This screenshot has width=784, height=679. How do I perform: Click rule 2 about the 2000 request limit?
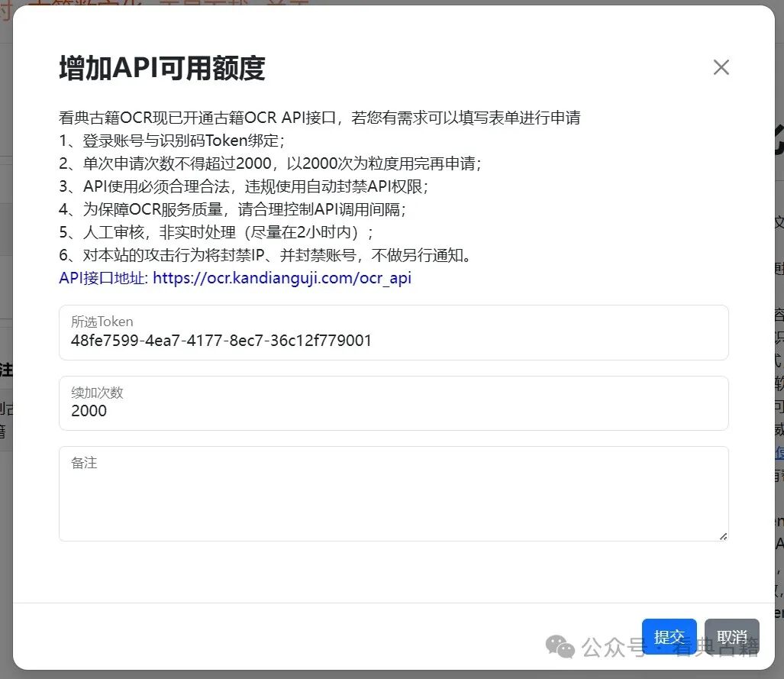270,163
